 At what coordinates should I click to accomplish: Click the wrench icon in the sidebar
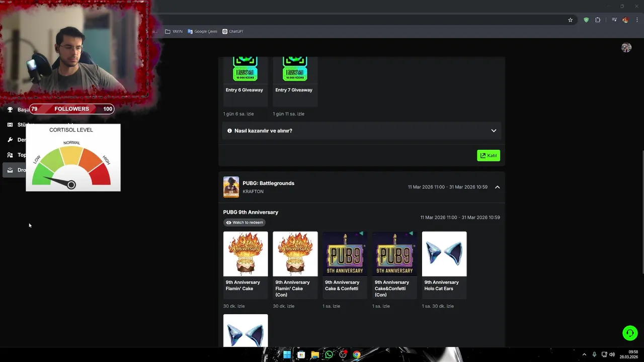point(10,140)
